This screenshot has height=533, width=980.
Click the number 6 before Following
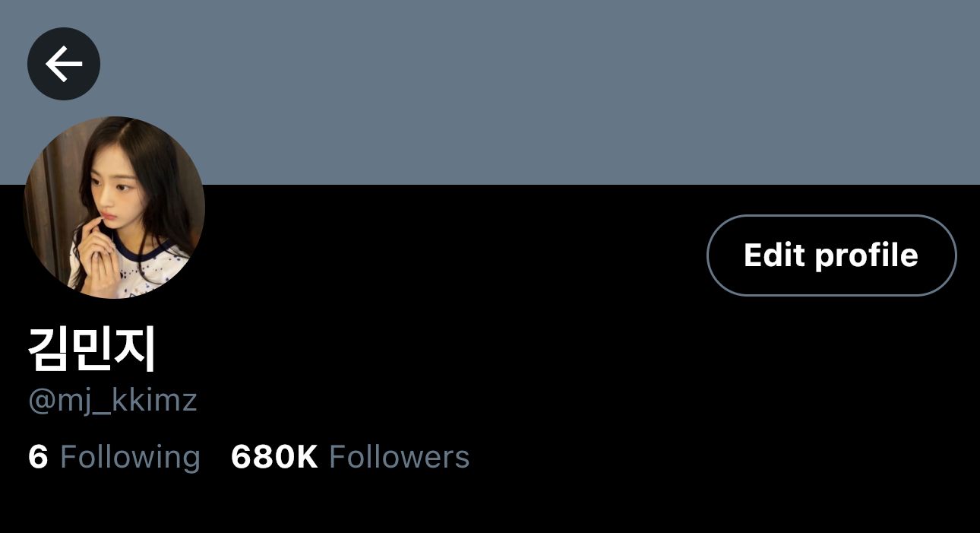pyautogui.click(x=38, y=457)
